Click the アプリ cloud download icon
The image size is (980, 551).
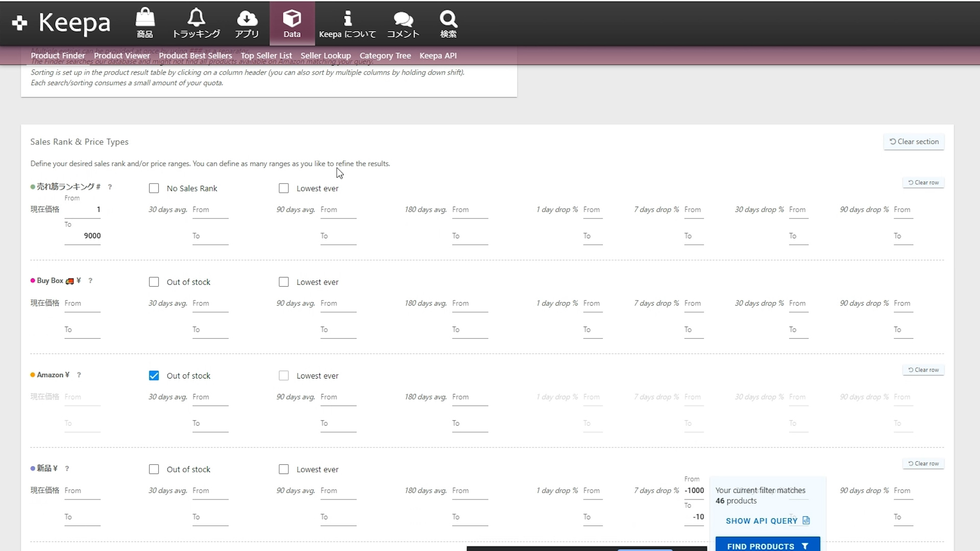(247, 18)
